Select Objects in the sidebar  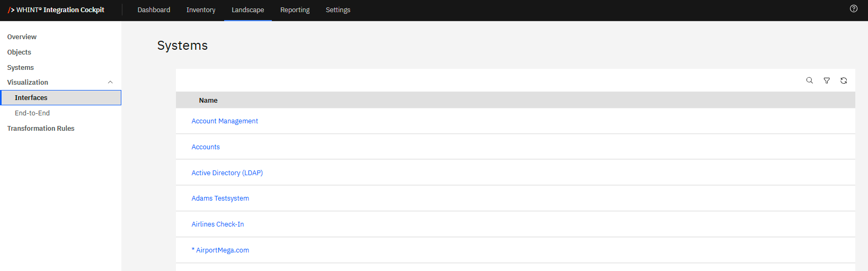click(x=19, y=52)
